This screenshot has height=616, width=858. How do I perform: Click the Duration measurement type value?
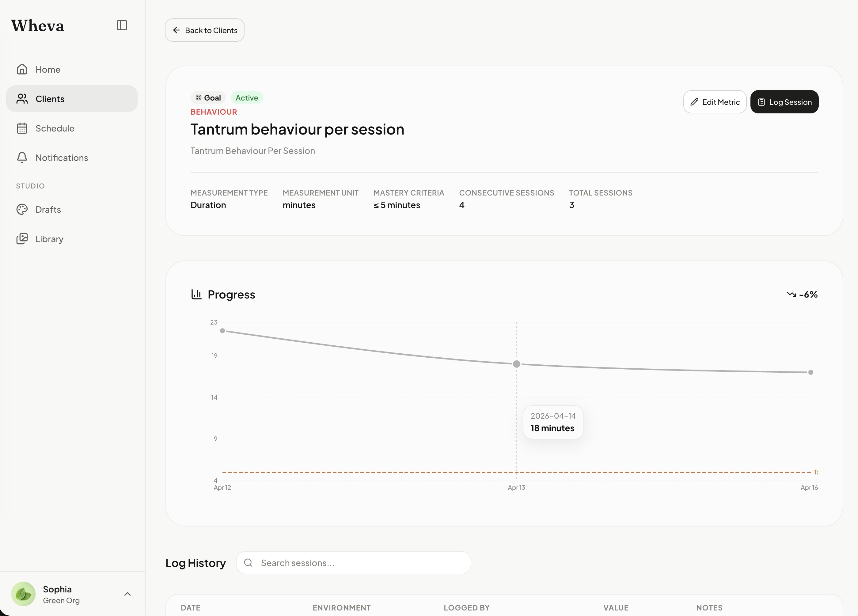pos(208,205)
